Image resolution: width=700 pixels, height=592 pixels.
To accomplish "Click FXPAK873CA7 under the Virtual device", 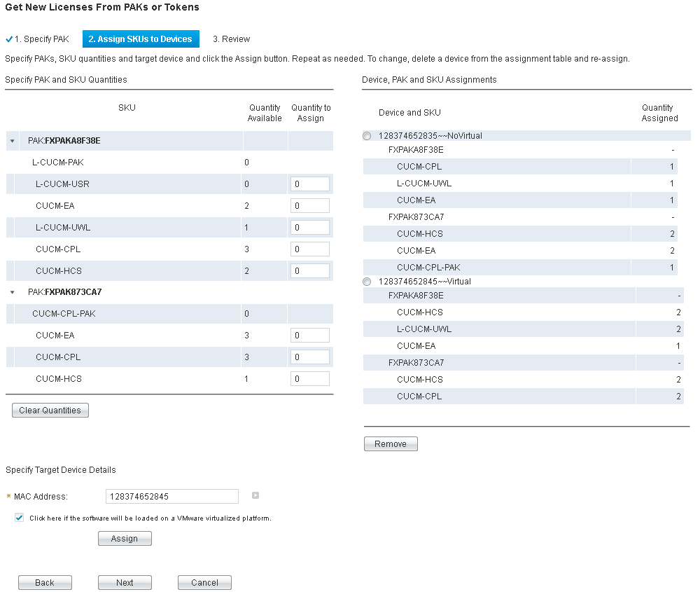I will 416,363.
